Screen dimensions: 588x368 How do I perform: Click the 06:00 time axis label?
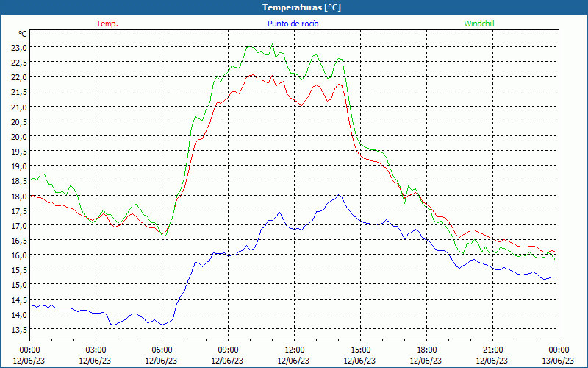click(x=162, y=350)
